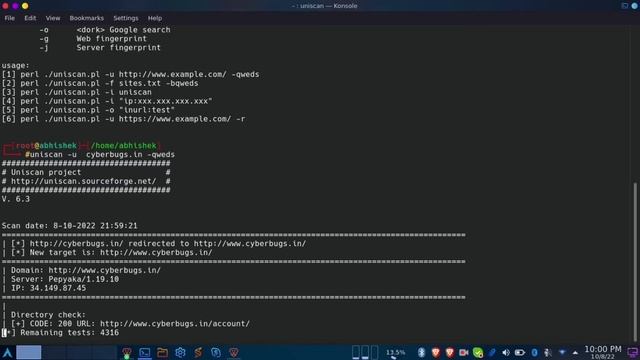Click the Konsole terminal scrollbar handle
Image resolution: width=640 pixels, height=360 pixels.
(635, 262)
